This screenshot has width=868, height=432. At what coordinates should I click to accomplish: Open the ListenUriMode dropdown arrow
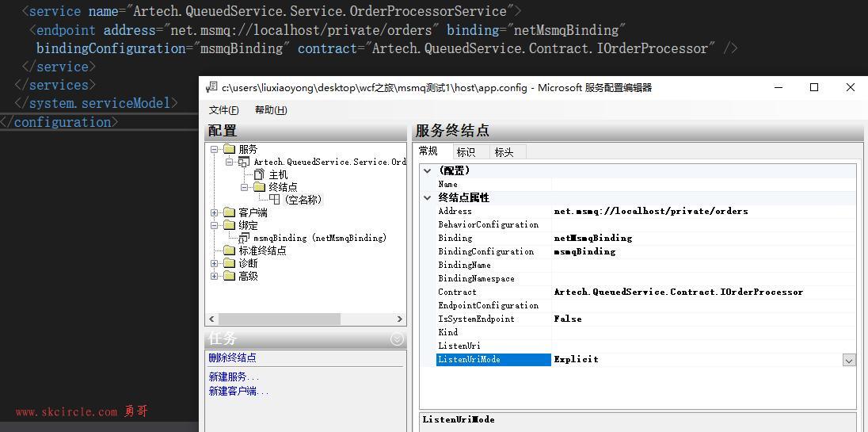[x=849, y=360]
